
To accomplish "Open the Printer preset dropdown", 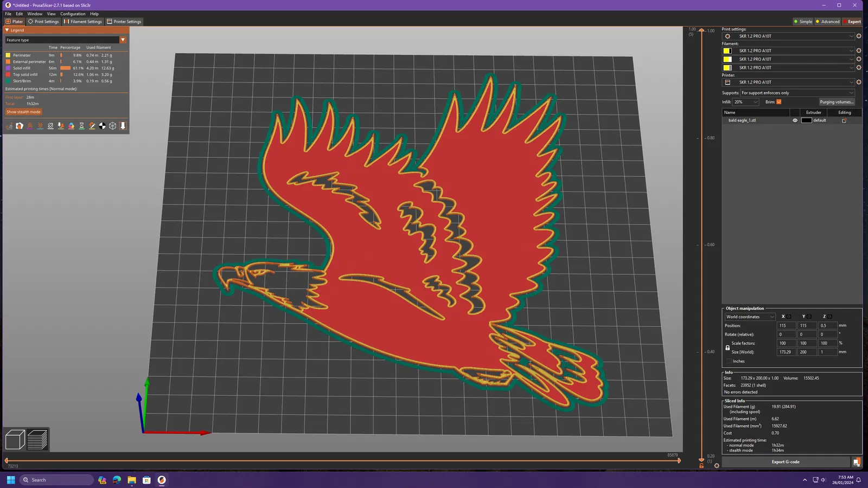I will coord(789,82).
